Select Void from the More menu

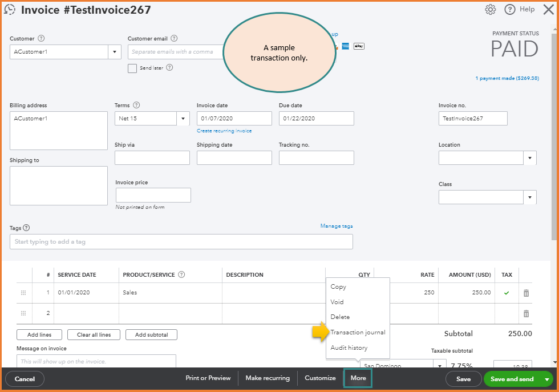point(337,302)
